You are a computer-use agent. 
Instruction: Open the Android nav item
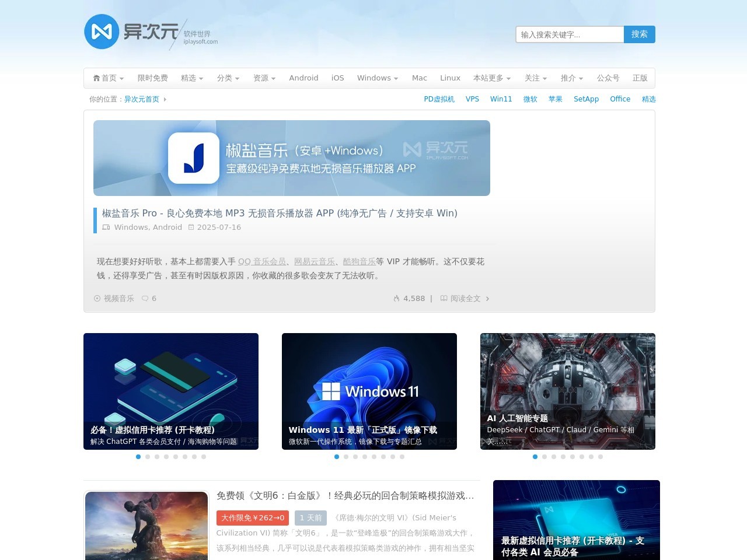point(304,78)
